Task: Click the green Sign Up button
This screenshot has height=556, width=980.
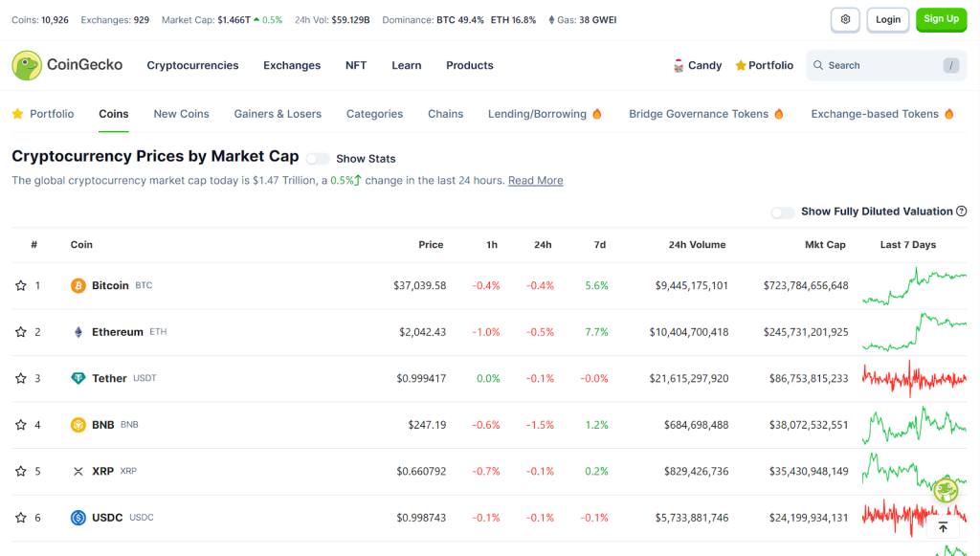Action: (x=942, y=19)
